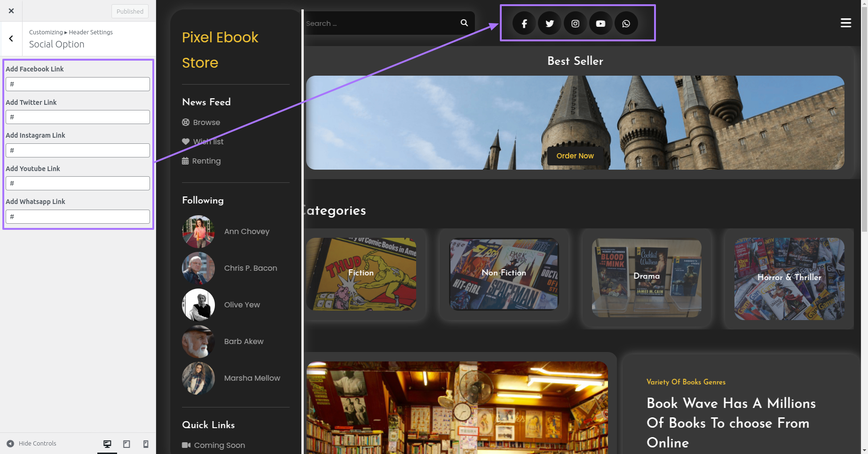Click Ann Chovey's profile avatar
Viewport: 868px width, 454px height.
198,232
